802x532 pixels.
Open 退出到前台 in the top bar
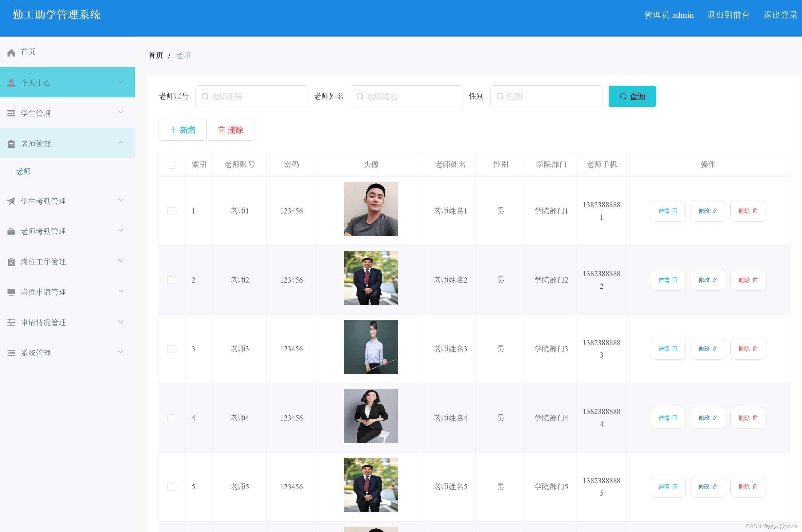(x=728, y=14)
